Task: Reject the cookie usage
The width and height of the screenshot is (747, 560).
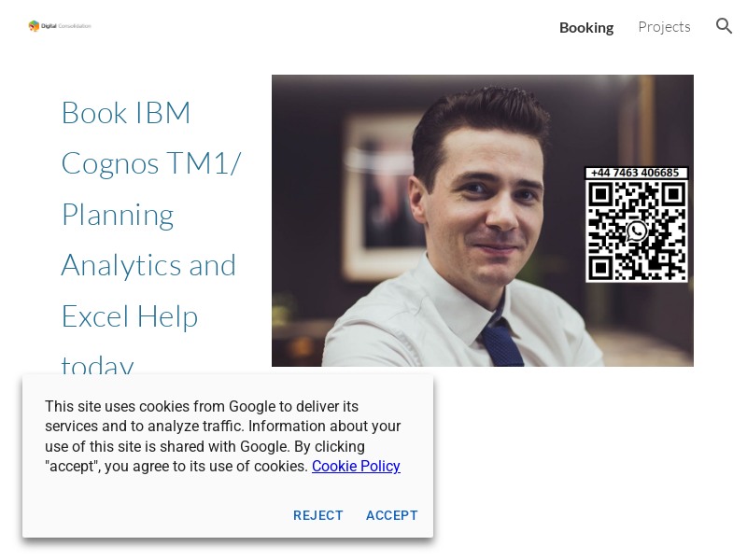Action: coord(317,515)
